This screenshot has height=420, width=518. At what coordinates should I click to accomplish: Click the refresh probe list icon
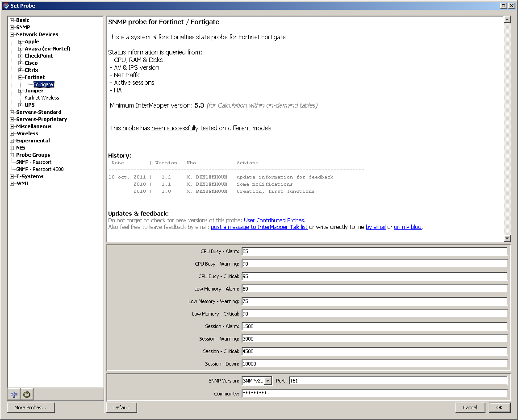27,394
